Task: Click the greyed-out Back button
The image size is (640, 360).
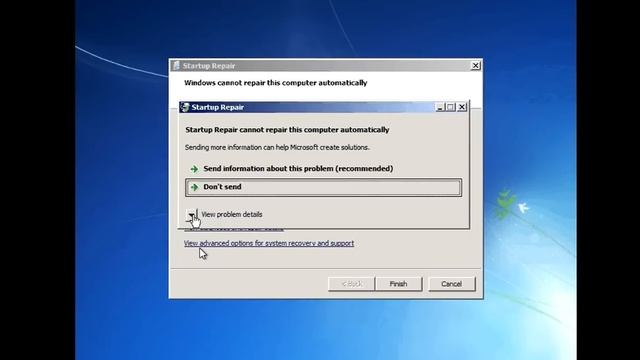Action: [351, 284]
